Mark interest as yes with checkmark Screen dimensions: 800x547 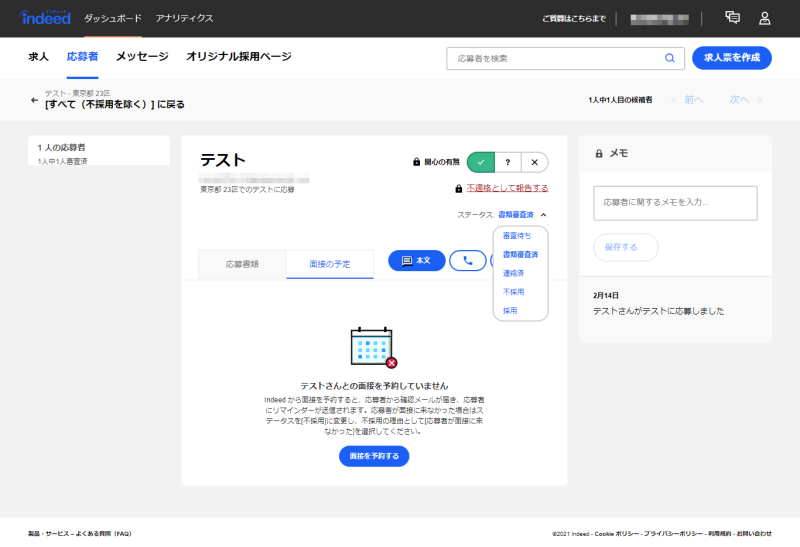point(481,162)
